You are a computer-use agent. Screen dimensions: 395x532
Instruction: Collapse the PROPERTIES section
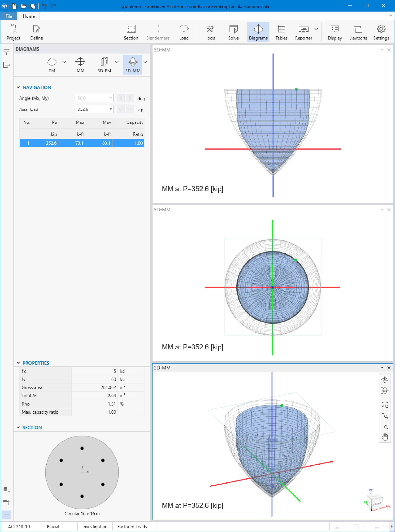click(18, 363)
